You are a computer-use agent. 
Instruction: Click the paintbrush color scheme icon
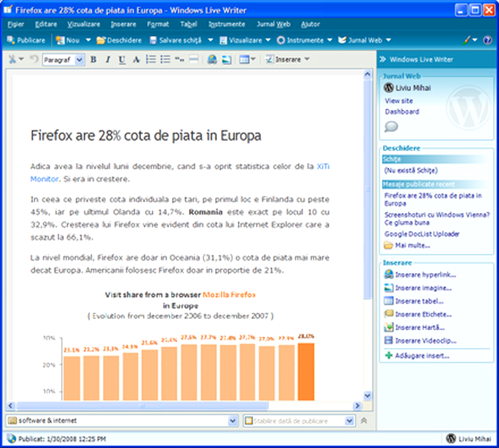466,40
